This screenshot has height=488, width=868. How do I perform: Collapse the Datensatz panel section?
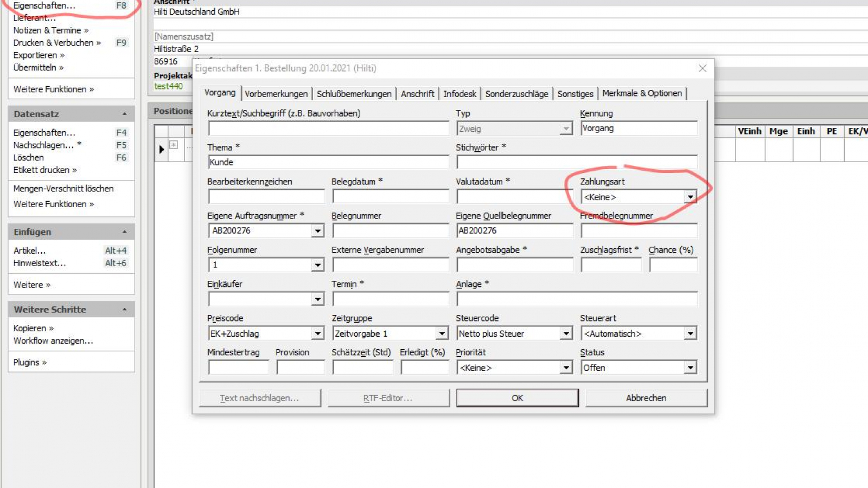pyautogui.click(x=124, y=114)
